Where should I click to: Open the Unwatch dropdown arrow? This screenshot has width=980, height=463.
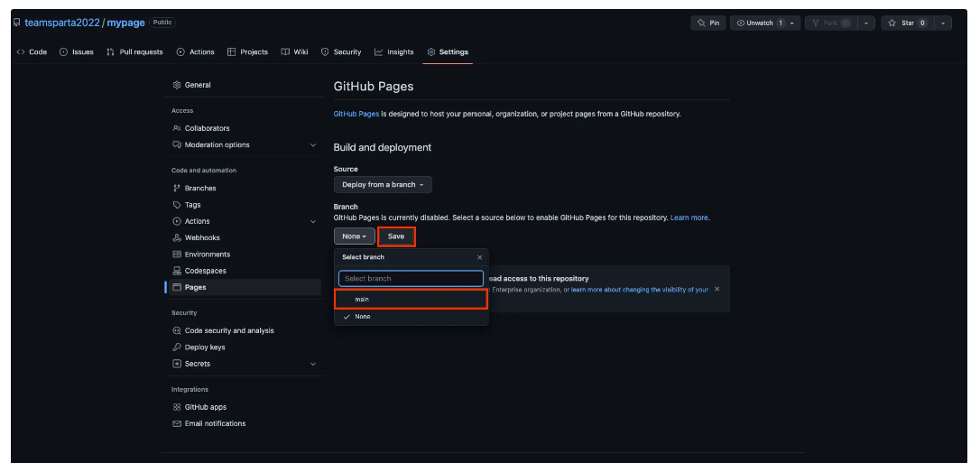[792, 23]
